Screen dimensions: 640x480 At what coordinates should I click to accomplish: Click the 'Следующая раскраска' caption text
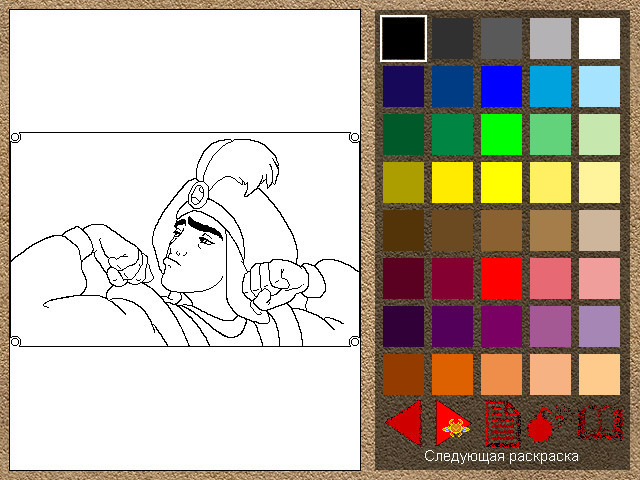(501, 456)
